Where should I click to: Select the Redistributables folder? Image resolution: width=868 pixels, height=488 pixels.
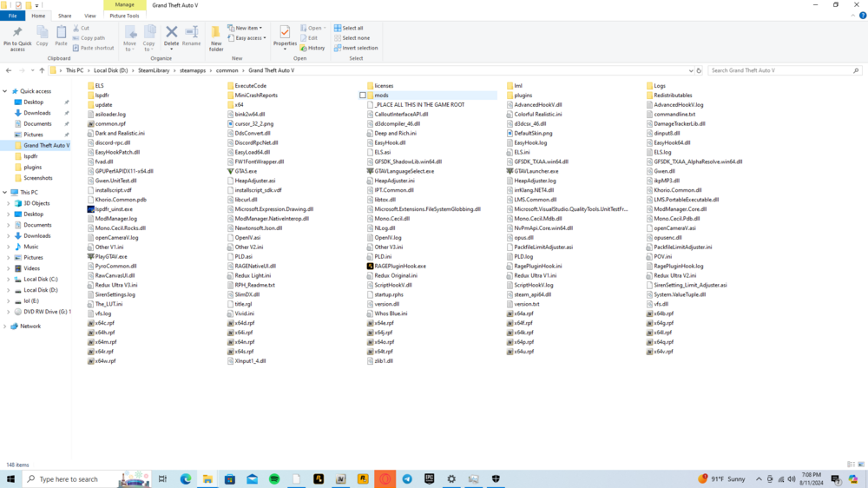point(669,96)
